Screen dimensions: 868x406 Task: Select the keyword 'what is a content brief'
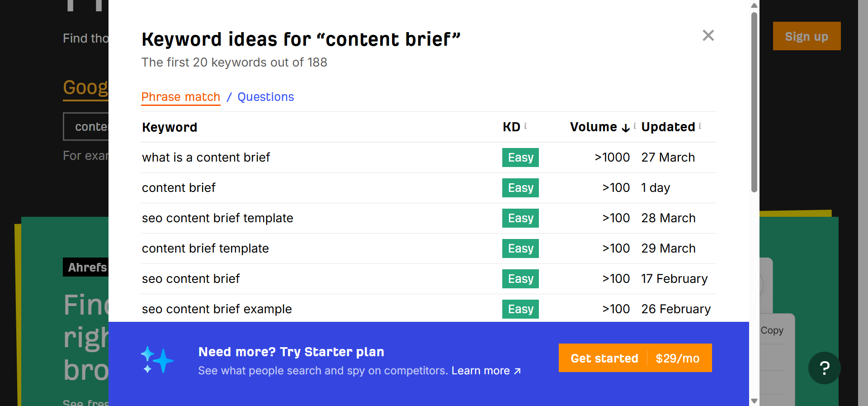click(x=206, y=158)
